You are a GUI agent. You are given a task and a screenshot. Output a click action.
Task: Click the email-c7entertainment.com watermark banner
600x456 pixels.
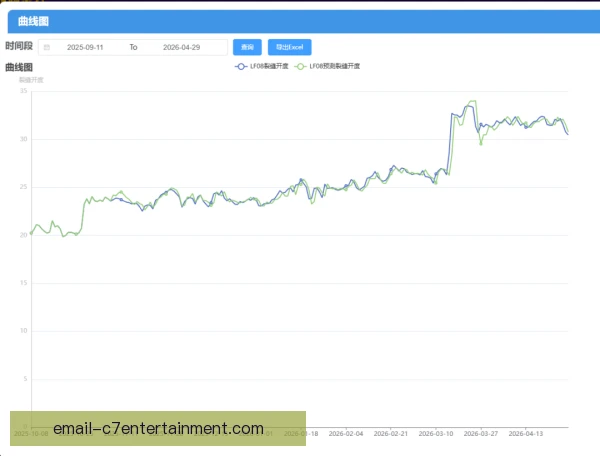158,428
